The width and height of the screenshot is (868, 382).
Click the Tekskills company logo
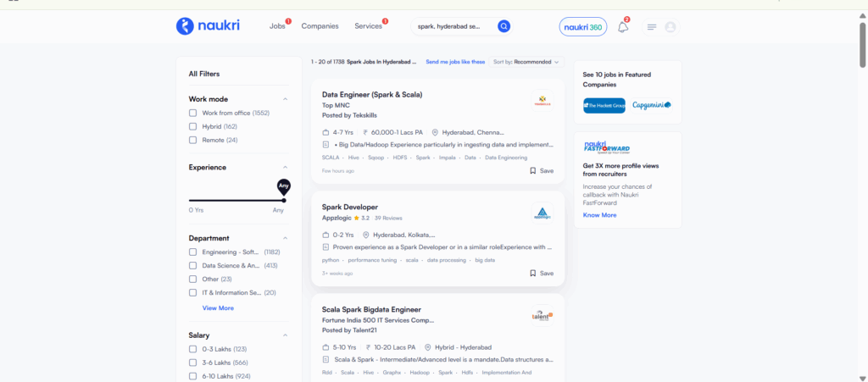click(x=542, y=101)
